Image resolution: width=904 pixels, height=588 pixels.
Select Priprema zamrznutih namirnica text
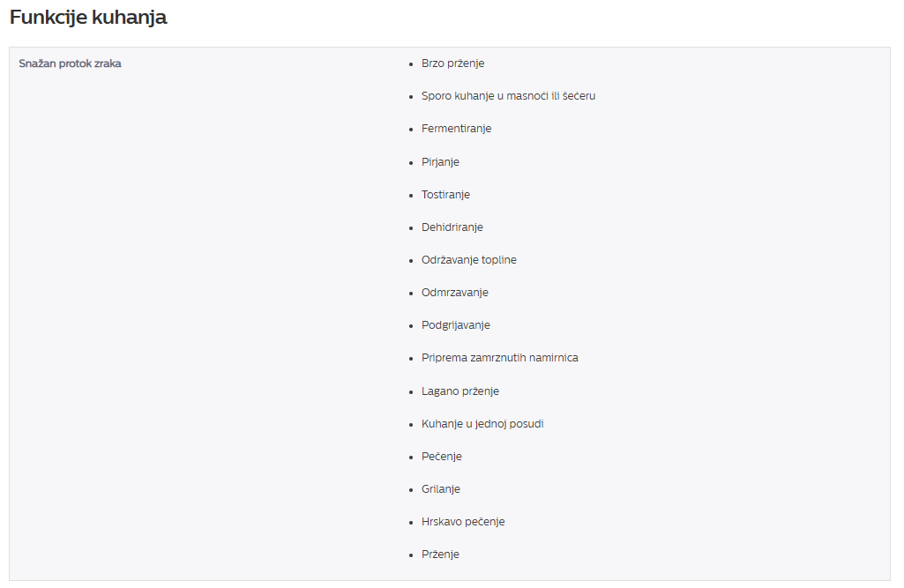(499, 358)
